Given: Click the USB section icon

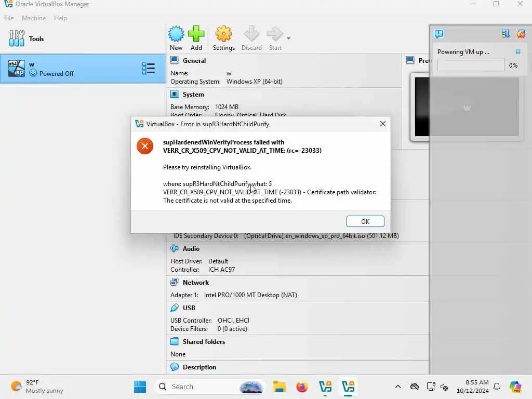Looking at the screenshot, I should pos(175,308).
